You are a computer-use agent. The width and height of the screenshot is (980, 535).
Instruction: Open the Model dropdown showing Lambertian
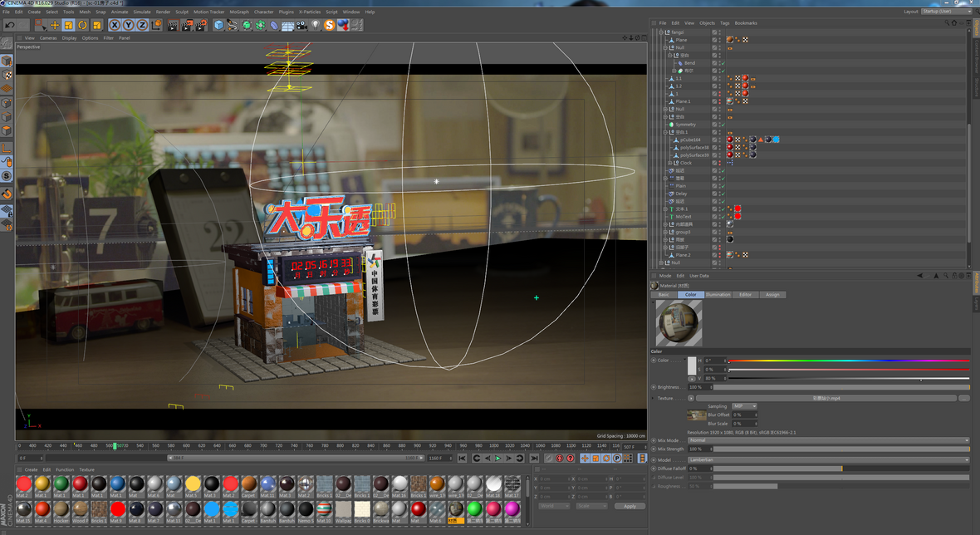pyautogui.click(x=827, y=459)
